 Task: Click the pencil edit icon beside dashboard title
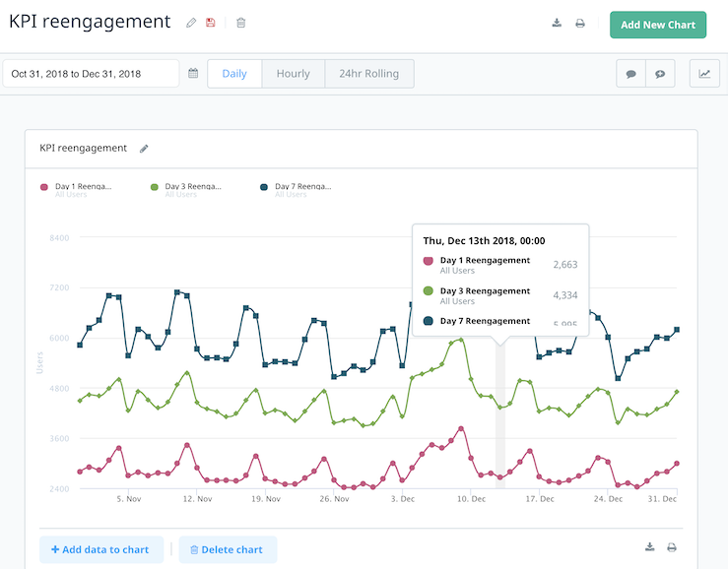(x=191, y=23)
